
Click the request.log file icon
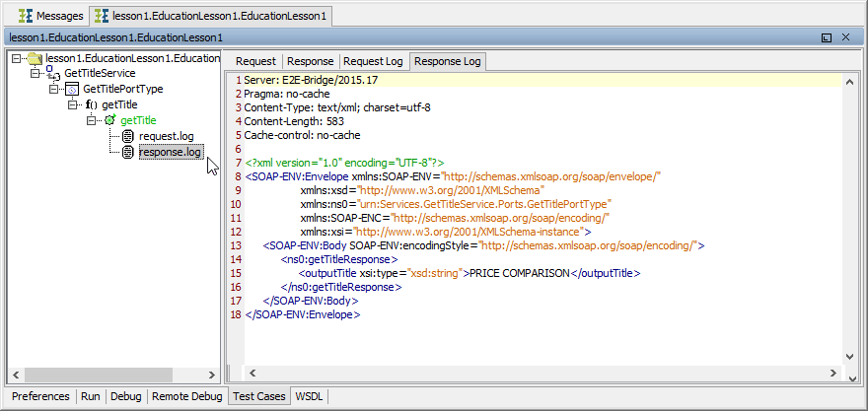127,136
